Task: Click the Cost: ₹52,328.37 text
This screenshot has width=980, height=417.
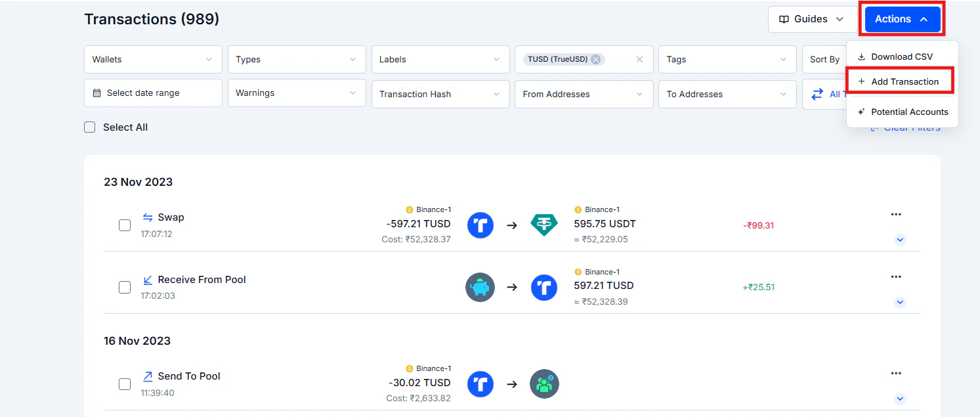Action: tap(416, 239)
